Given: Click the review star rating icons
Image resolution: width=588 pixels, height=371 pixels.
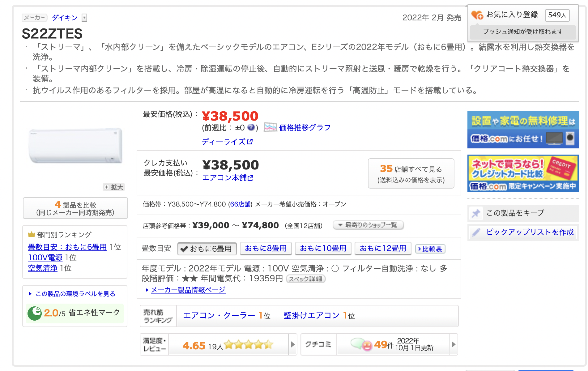Looking at the screenshot, I should 249,344.
